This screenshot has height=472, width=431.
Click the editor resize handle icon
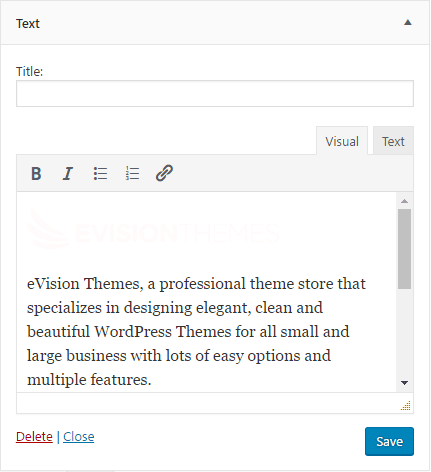406,406
